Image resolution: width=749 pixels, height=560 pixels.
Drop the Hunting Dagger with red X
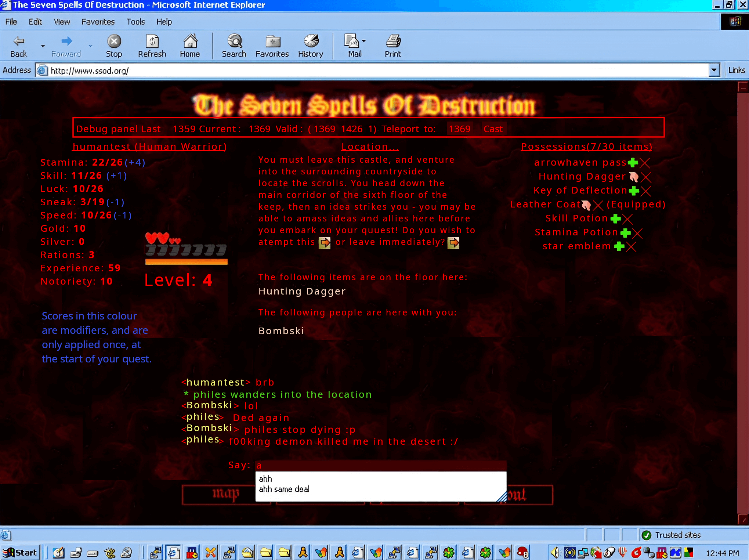point(646,177)
